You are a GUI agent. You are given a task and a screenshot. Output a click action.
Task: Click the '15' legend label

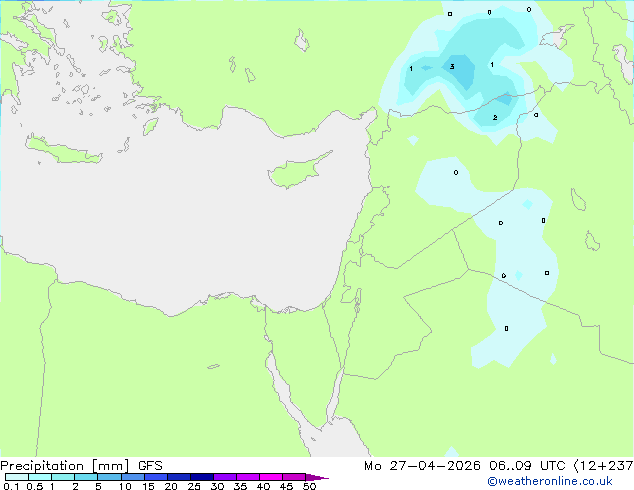click(148, 486)
